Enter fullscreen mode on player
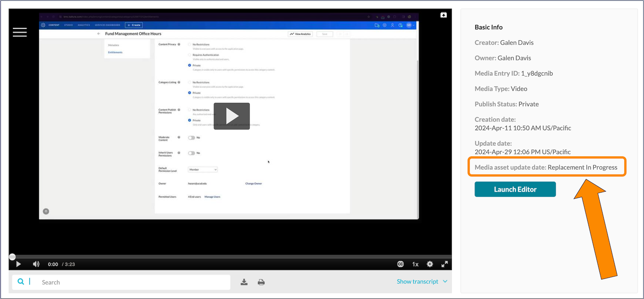 (x=445, y=264)
